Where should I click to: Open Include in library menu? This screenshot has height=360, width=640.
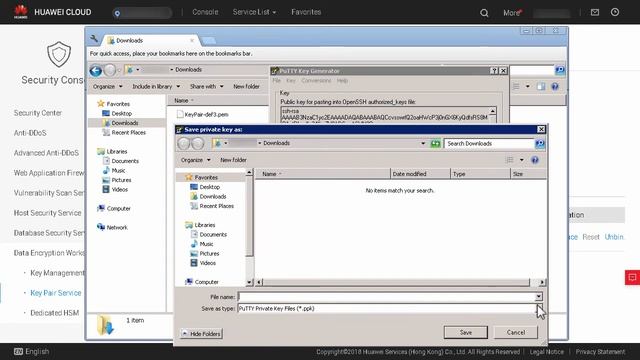[x=156, y=87]
